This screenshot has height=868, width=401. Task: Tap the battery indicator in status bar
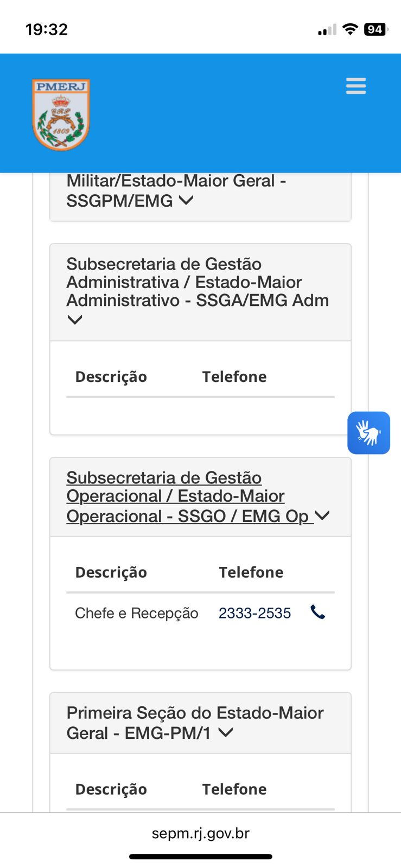(375, 29)
